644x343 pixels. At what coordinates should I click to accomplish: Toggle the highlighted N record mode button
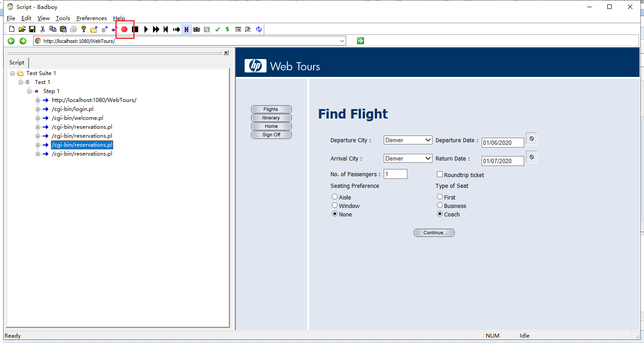pos(186,29)
